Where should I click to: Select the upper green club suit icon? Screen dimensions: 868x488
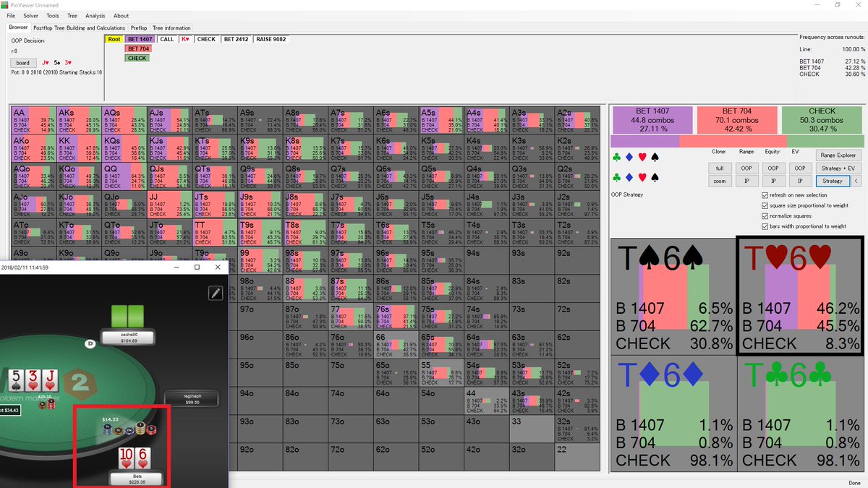tap(616, 155)
